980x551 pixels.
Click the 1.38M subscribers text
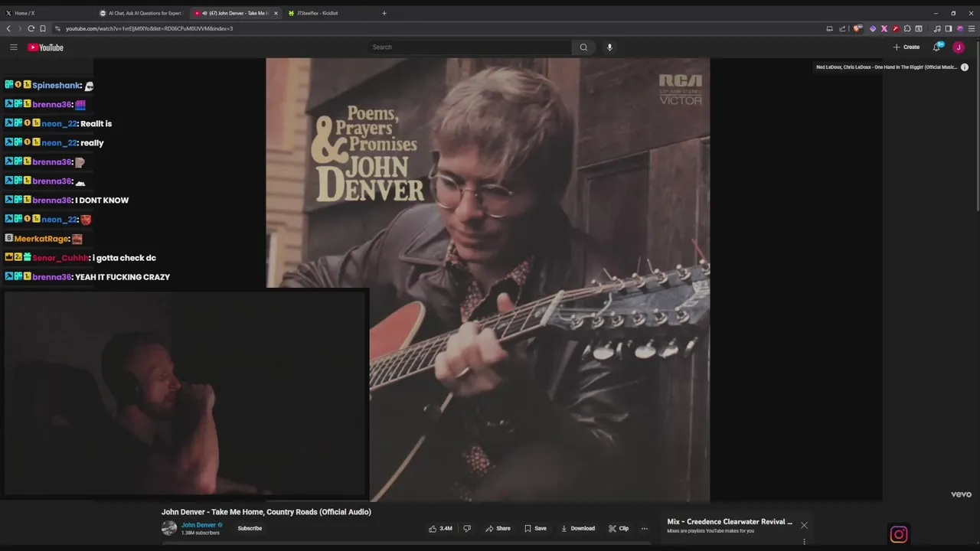click(x=200, y=533)
